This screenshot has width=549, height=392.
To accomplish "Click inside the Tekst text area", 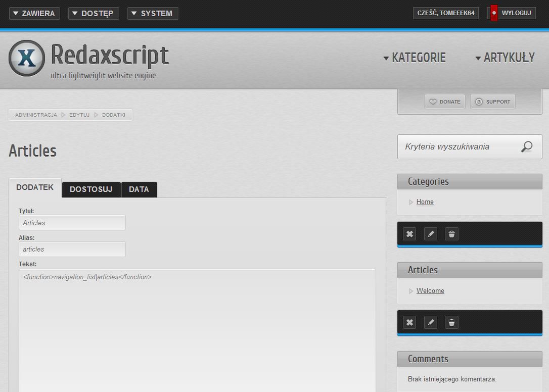I will (x=197, y=330).
